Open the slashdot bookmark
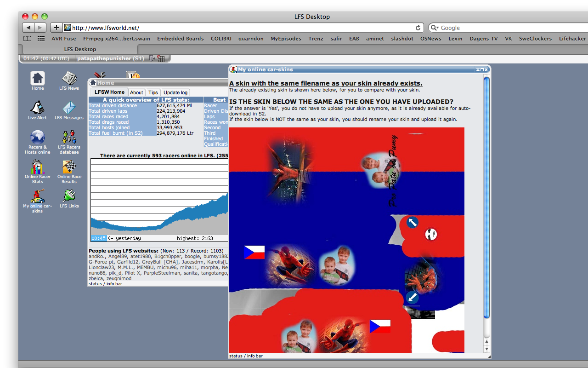 402,39
